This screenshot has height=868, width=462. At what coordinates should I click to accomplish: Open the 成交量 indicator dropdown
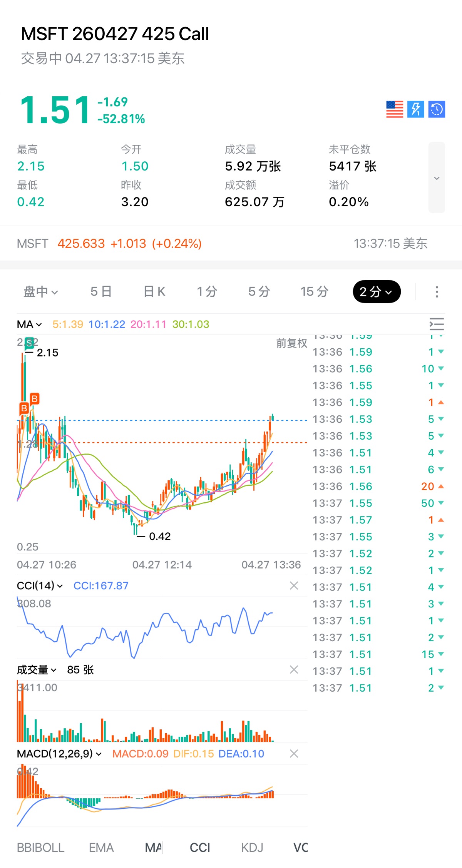(37, 670)
